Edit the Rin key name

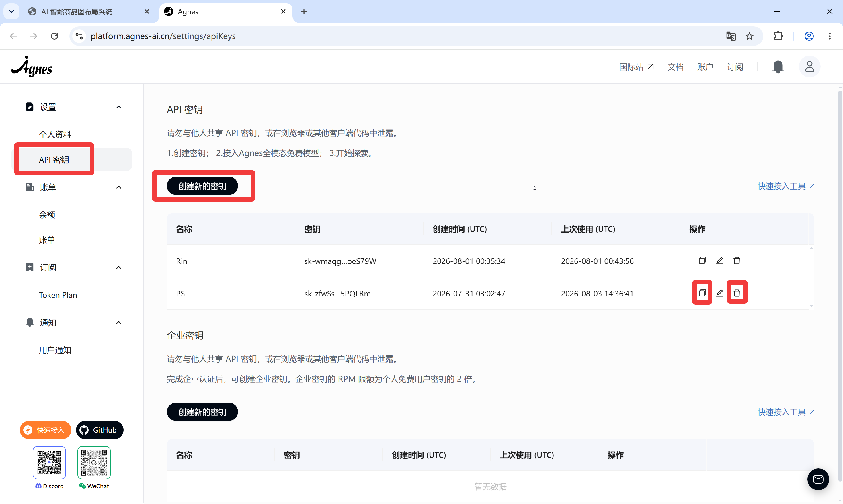click(720, 261)
